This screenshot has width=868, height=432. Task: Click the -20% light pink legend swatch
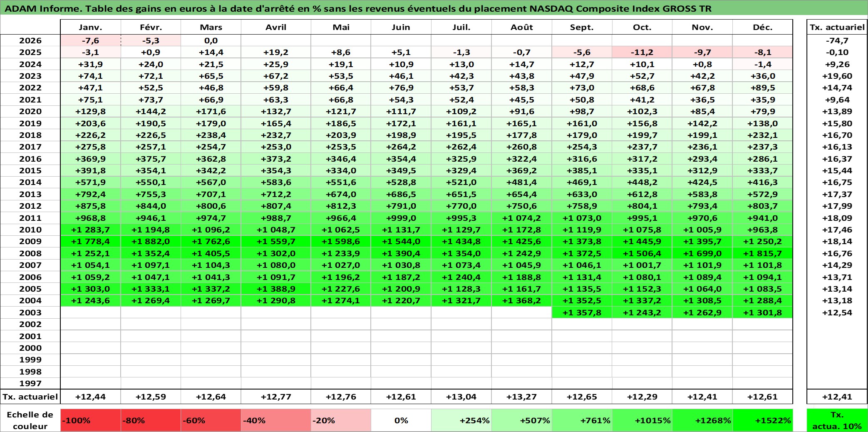(x=341, y=420)
